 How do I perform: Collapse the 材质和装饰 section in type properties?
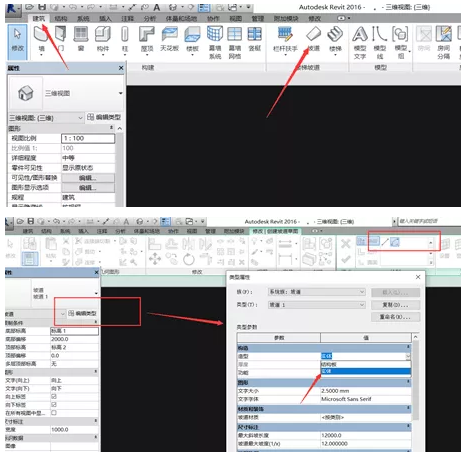pyautogui.click(x=408, y=408)
